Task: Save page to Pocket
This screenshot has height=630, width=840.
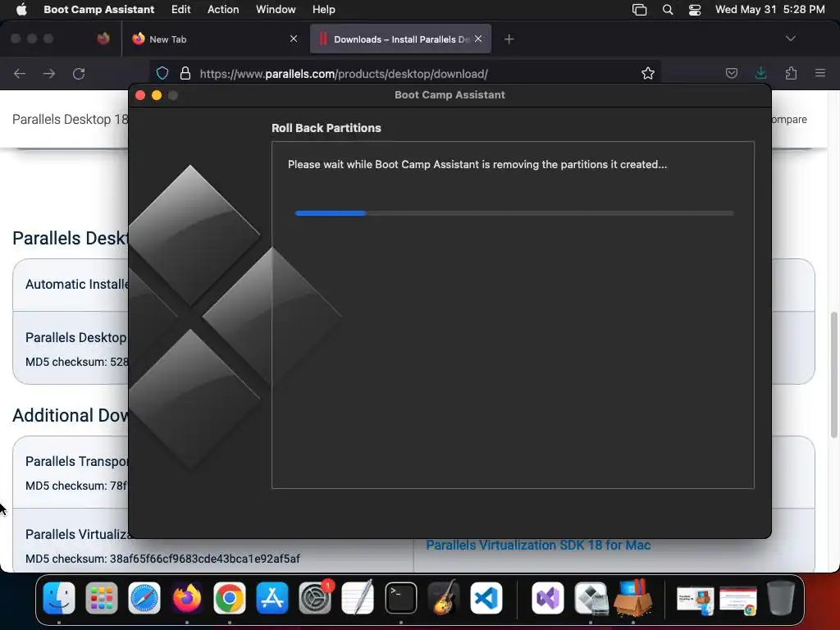Action: pos(731,73)
